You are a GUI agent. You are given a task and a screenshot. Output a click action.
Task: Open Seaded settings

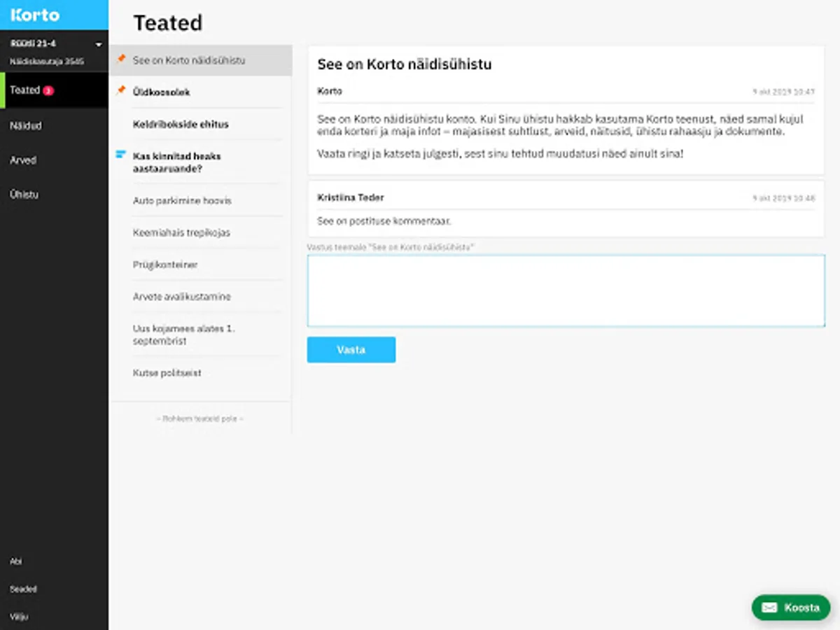click(23, 589)
